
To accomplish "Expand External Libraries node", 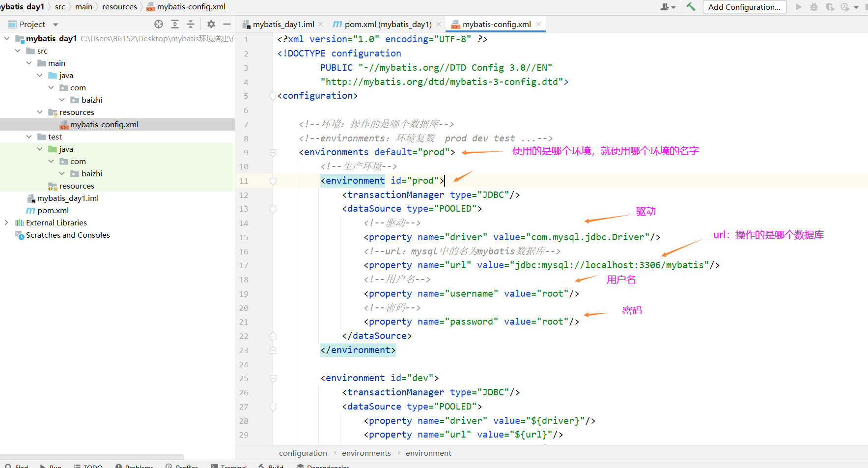I will (6, 222).
